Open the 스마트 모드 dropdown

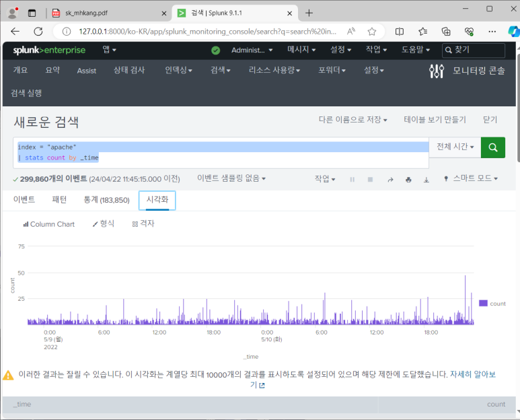pyautogui.click(x=471, y=178)
